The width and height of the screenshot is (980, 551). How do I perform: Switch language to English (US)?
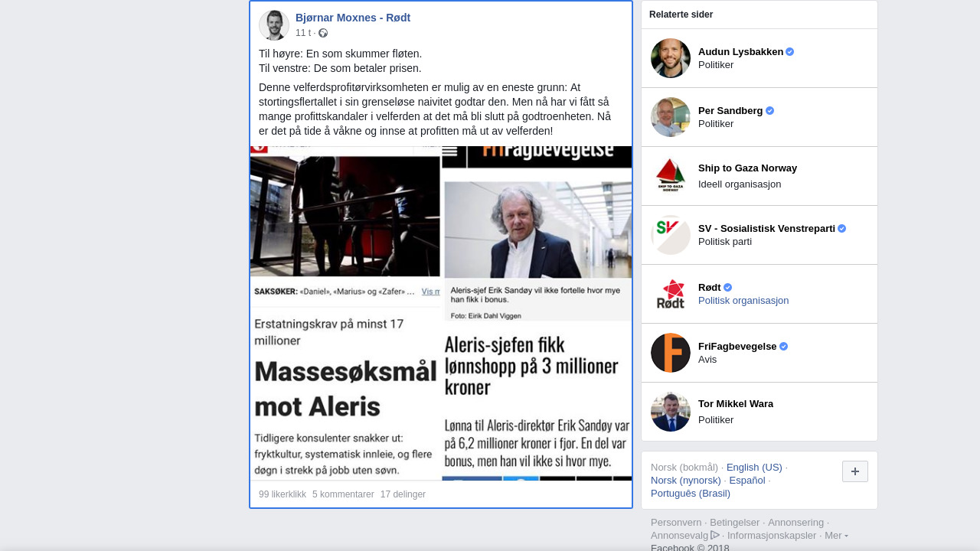(x=754, y=467)
